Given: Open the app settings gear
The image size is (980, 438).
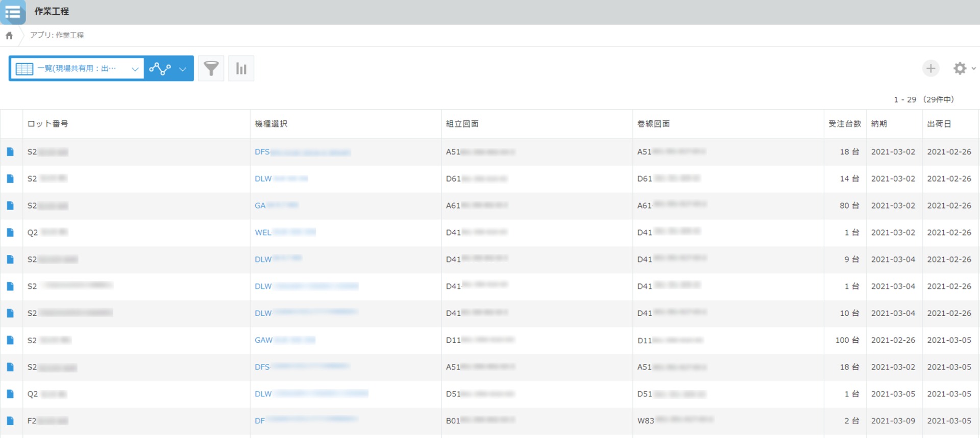Looking at the screenshot, I should point(960,68).
